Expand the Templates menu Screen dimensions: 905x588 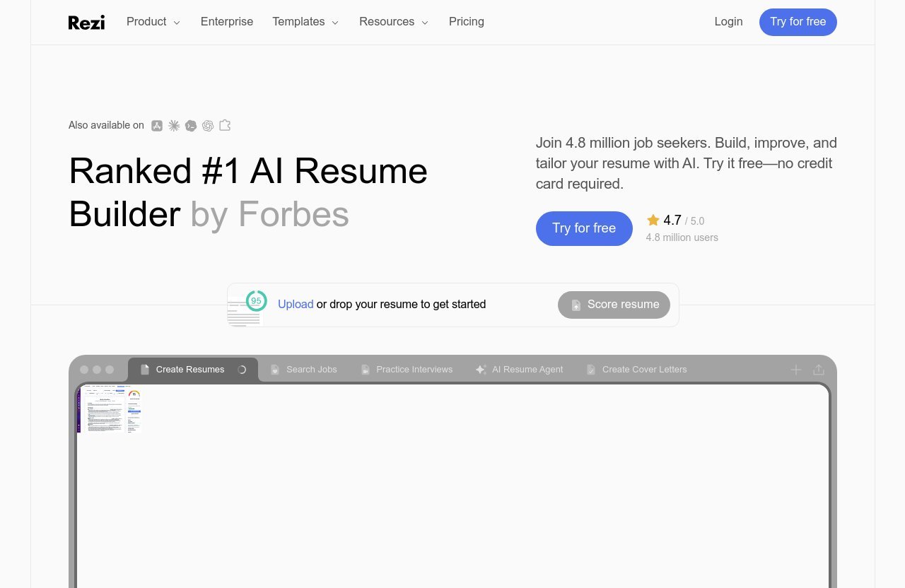click(305, 22)
